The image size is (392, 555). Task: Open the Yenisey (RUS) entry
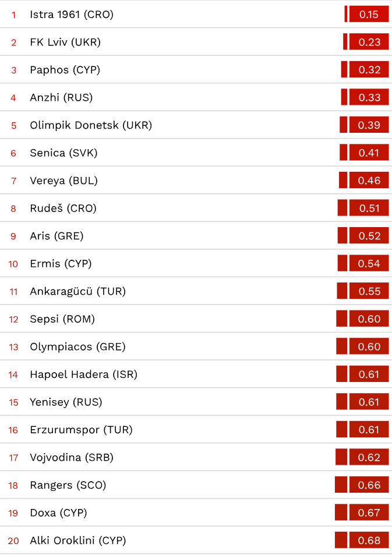click(x=66, y=402)
